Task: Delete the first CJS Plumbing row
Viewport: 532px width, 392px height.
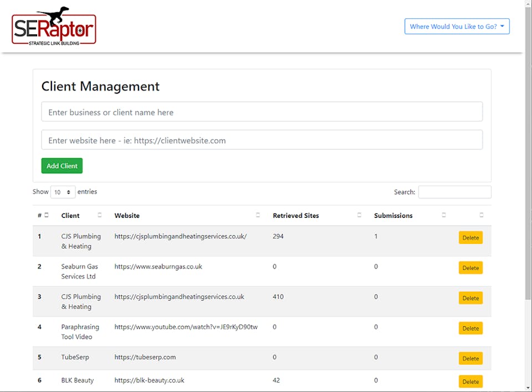Action: [x=470, y=238]
